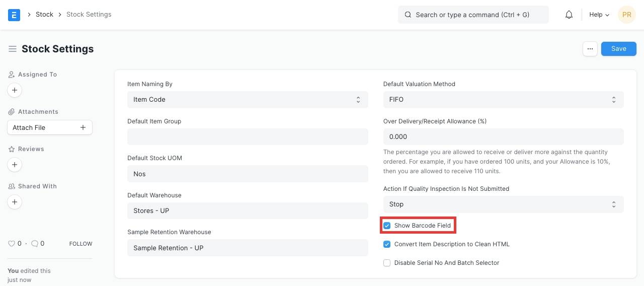This screenshot has width=644, height=286.
Task: Expand the Default Valuation Method dropdown
Action: tap(503, 100)
